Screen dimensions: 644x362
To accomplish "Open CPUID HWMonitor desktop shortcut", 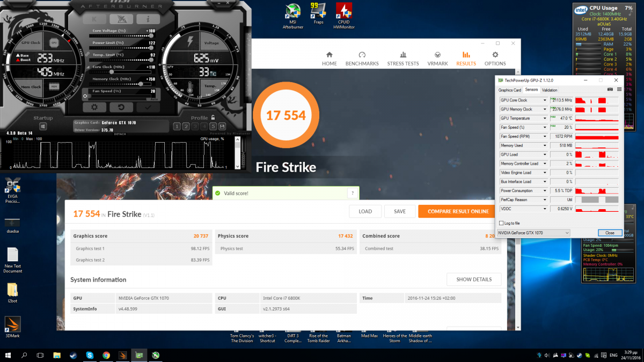I will tap(343, 16).
